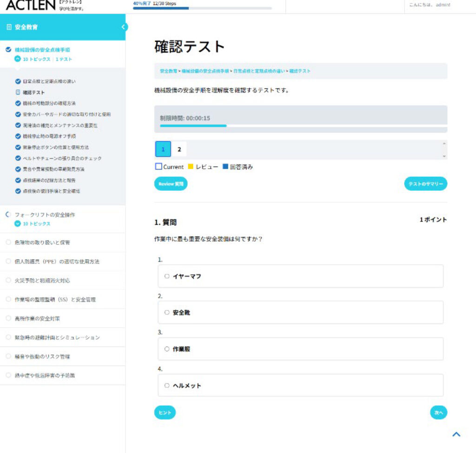
Task: Click the Review 質問 button
Action: (x=171, y=184)
